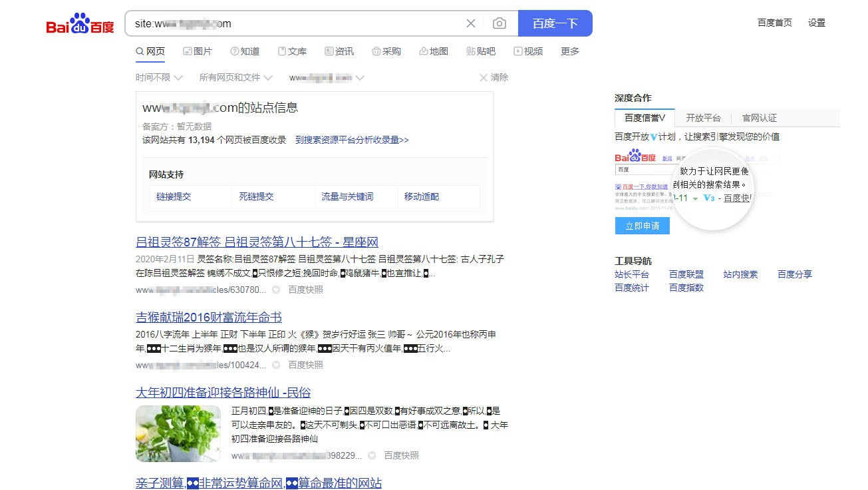
Task: Open 设置 in top right
Action: click(817, 23)
